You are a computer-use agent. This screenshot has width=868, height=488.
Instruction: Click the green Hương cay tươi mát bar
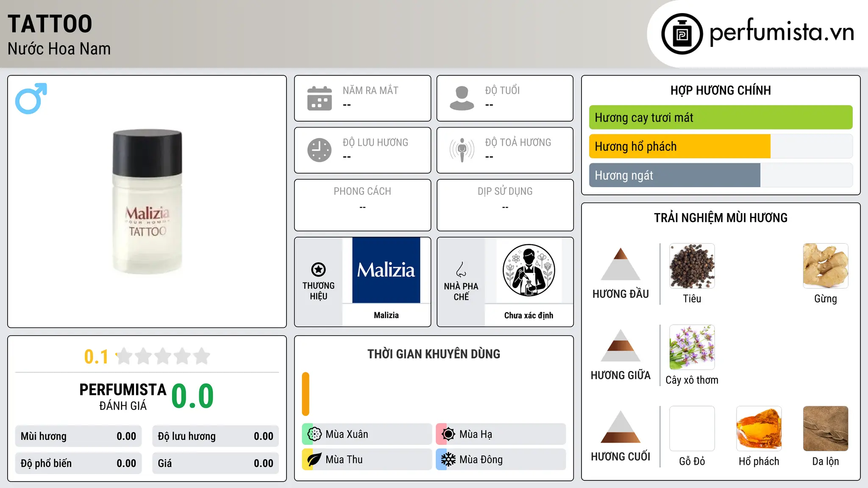[721, 117]
